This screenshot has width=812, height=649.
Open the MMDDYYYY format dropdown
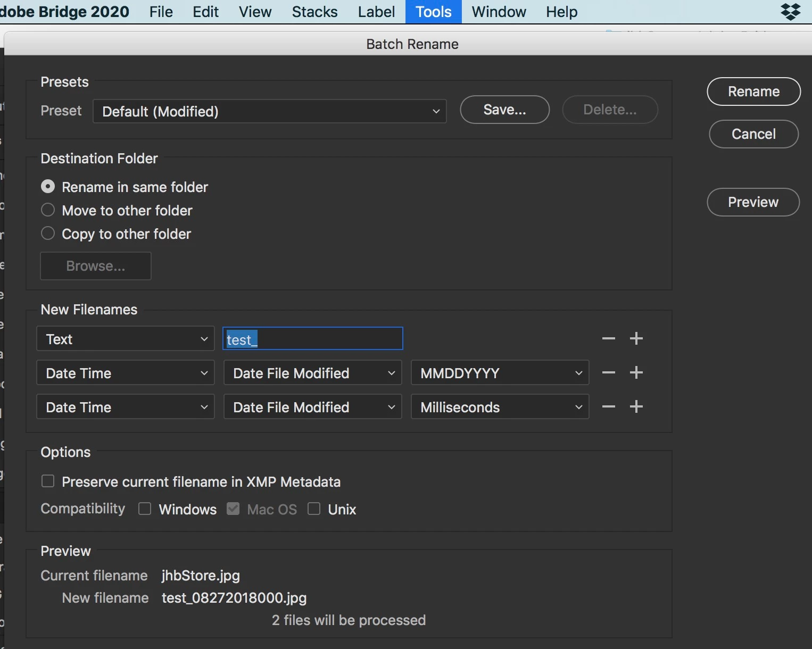click(x=500, y=373)
